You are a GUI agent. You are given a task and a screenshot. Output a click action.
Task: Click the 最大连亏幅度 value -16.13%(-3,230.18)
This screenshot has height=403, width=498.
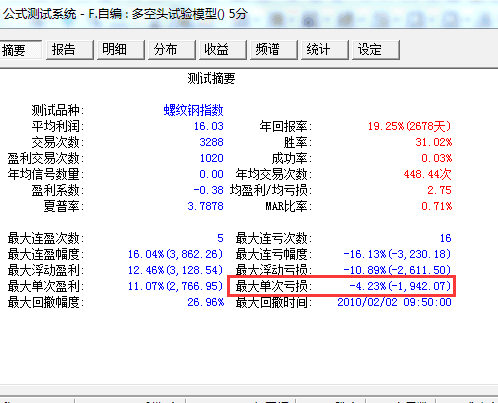[x=397, y=254]
